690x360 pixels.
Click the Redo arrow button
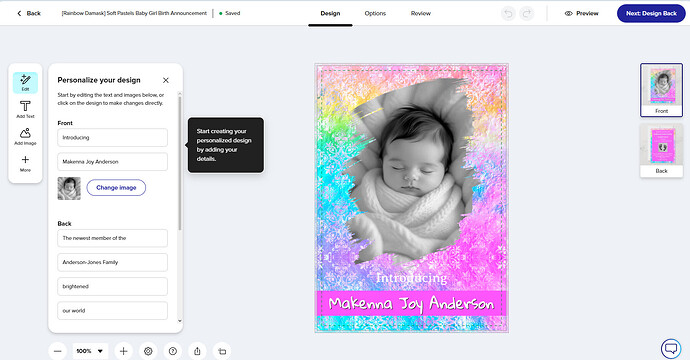526,14
